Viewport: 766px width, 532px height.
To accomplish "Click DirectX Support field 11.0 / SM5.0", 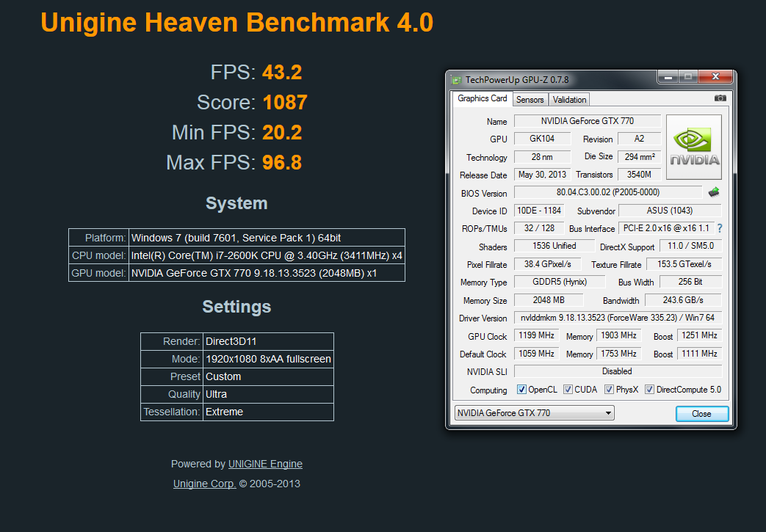I will [x=691, y=246].
